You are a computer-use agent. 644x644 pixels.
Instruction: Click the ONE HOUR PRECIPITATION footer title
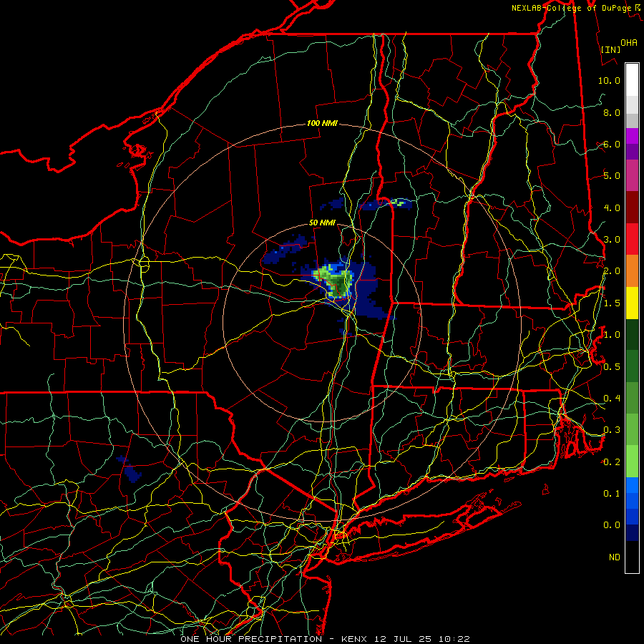[x=251, y=639]
